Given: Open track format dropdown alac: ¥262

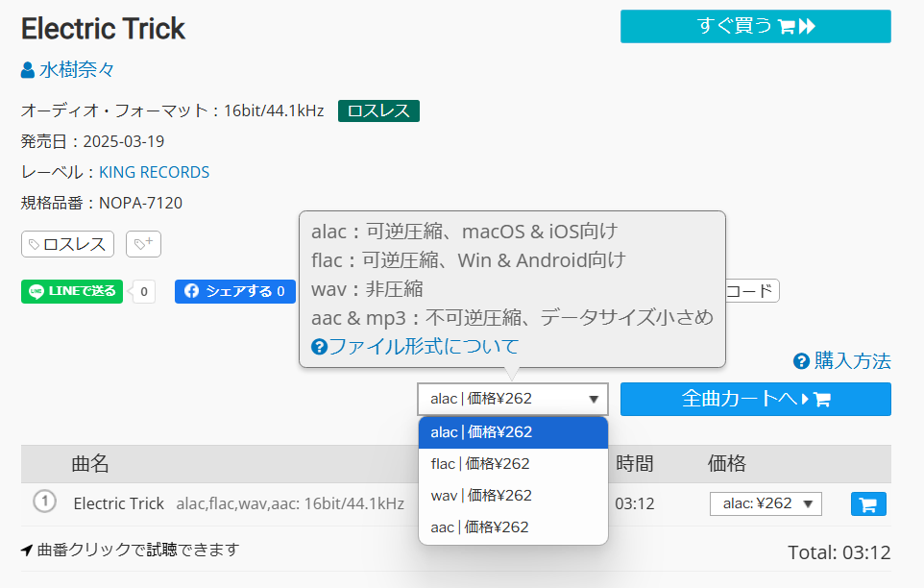Looking at the screenshot, I should tap(766, 503).
